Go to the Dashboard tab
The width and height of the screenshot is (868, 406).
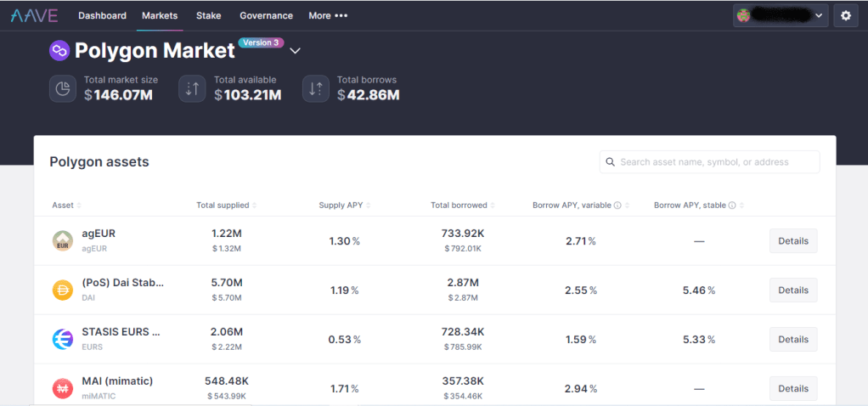coord(102,15)
